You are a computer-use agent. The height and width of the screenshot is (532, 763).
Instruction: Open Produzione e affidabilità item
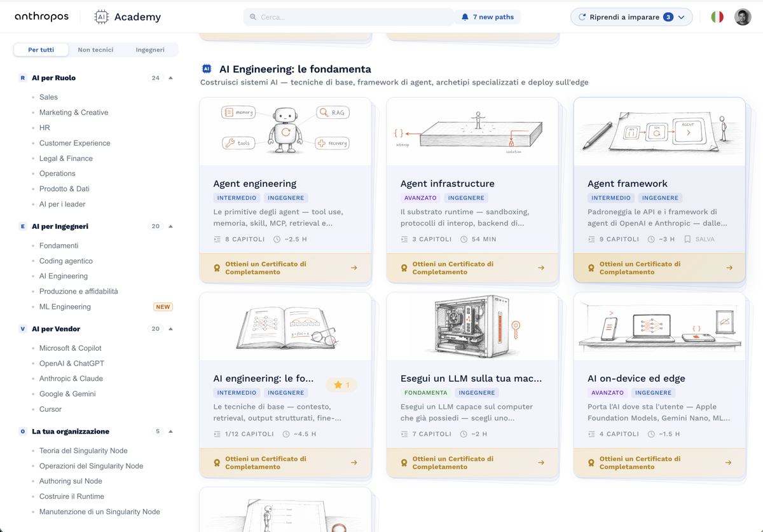[x=79, y=292]
